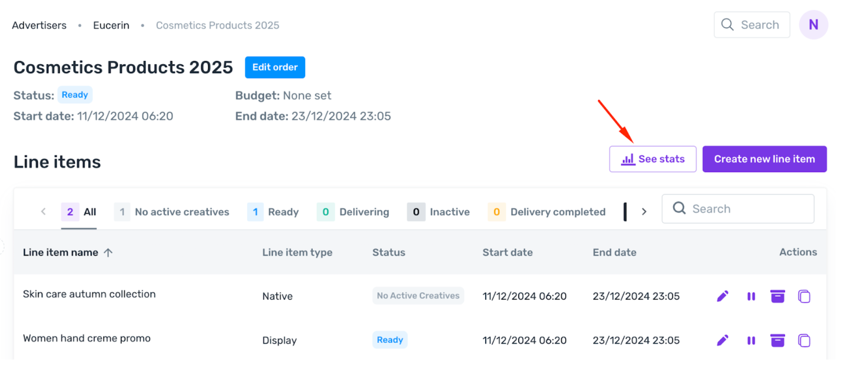Click the Native type cell
Viewport: 868px width, 368px height.
[x=278, y=296]
